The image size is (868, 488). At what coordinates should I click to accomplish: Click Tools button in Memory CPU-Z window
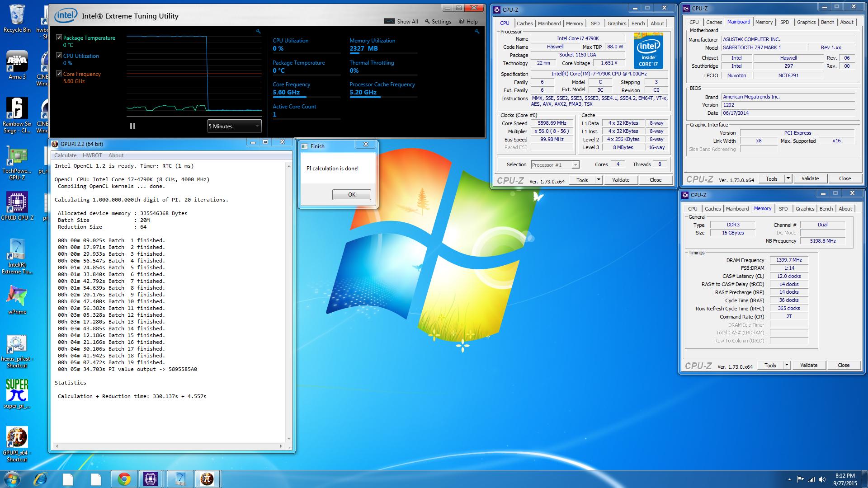tap(770, 365)
